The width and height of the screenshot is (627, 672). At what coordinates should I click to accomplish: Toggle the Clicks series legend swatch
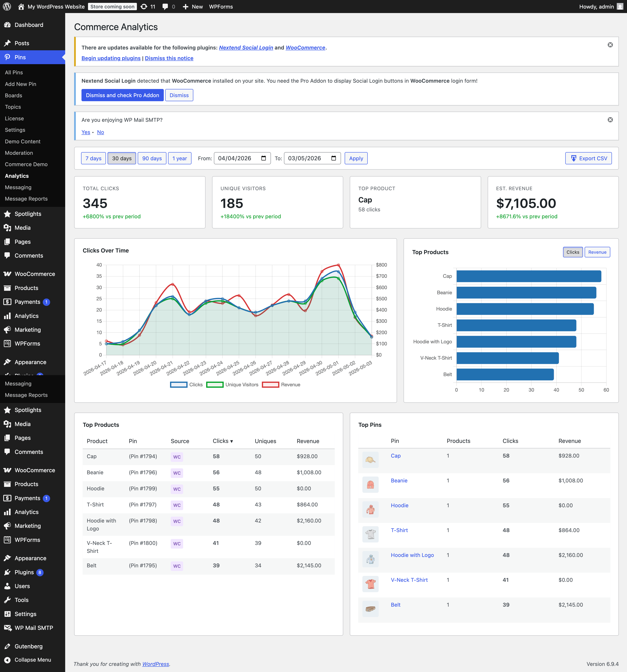pos(179,385)
